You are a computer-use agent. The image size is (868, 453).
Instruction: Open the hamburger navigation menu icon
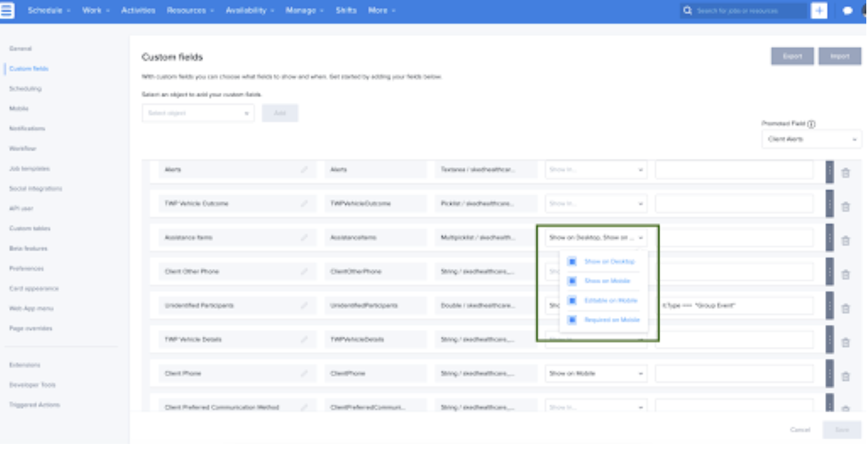[x=7, y=10]
